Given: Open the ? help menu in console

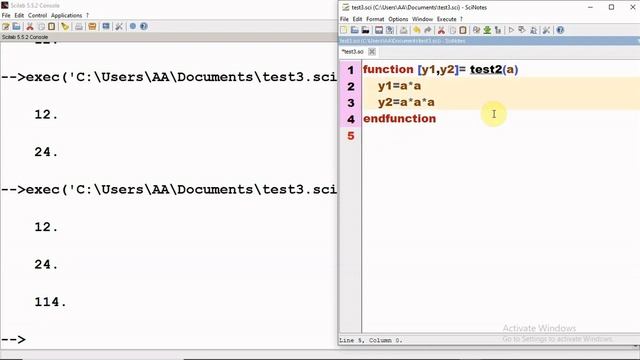Looking at the screenshot, I should click(87, 16).
